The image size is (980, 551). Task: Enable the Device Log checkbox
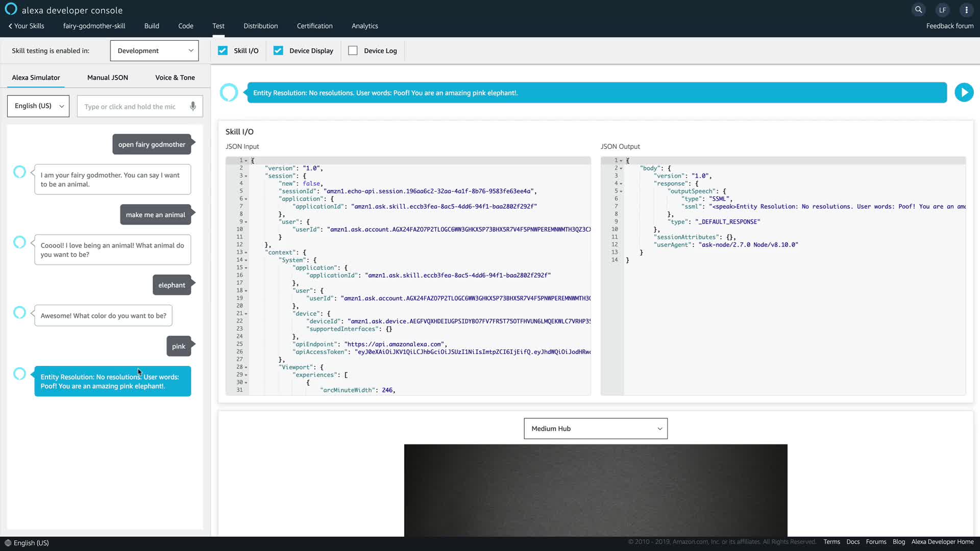pyautogui.click(x=353, y=51)
